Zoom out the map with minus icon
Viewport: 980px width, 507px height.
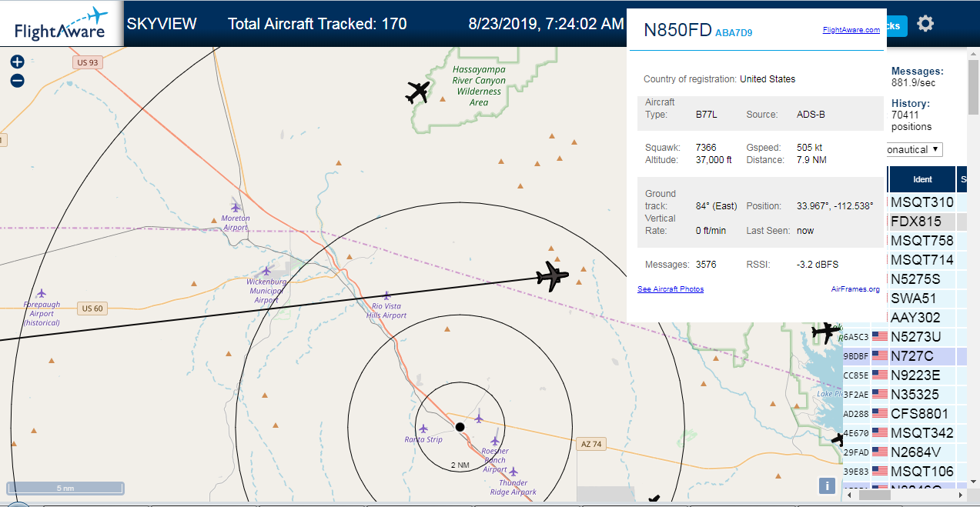18,80
